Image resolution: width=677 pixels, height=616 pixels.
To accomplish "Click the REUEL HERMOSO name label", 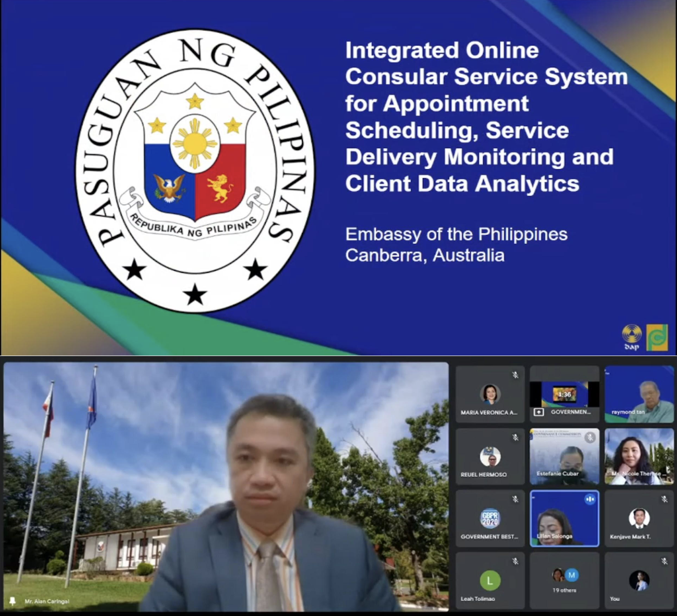I will click(x=484, y=475).
